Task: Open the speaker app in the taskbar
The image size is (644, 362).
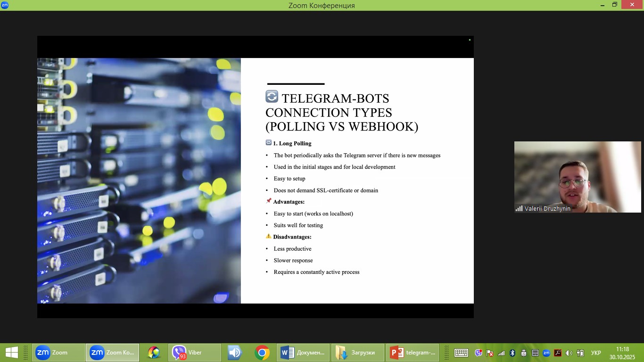Action: pyautogui.click(x=234, y=353)
